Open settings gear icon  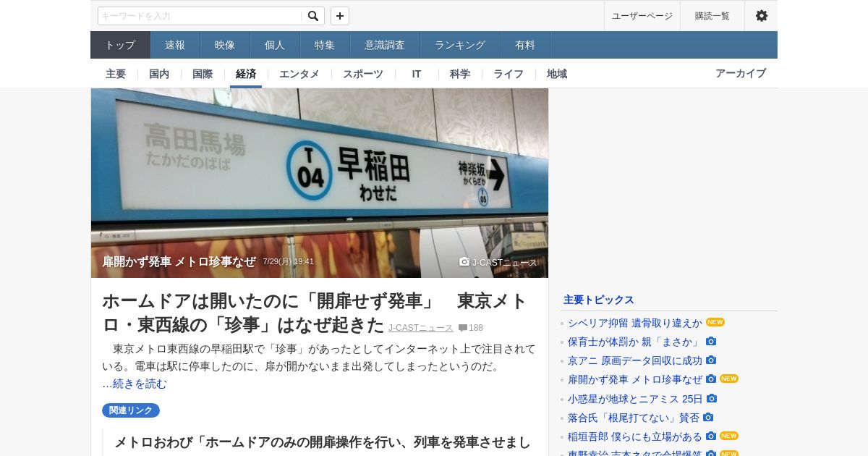tap(762, 16)
